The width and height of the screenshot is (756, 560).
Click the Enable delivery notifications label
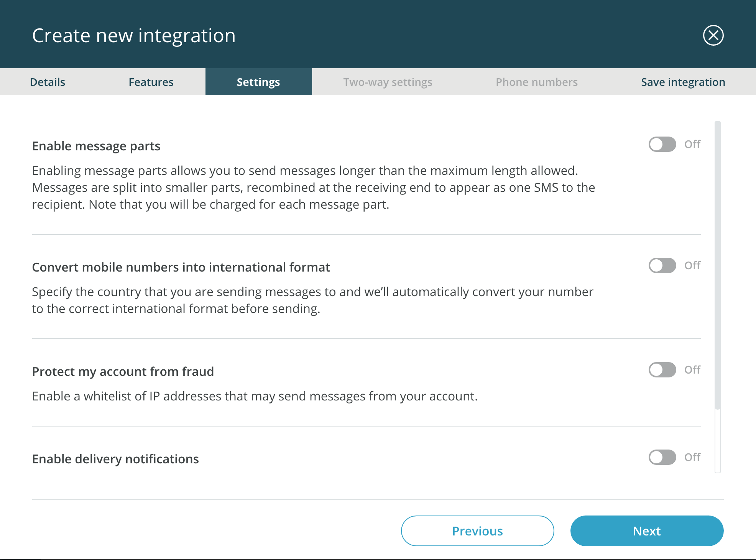pos(115,459)
